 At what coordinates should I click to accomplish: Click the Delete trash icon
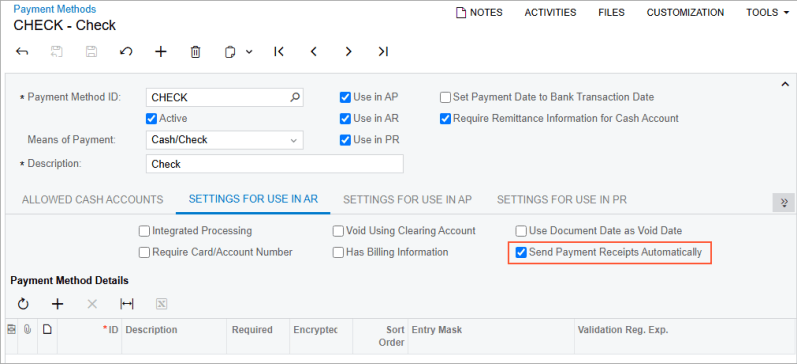pos(195,51)
